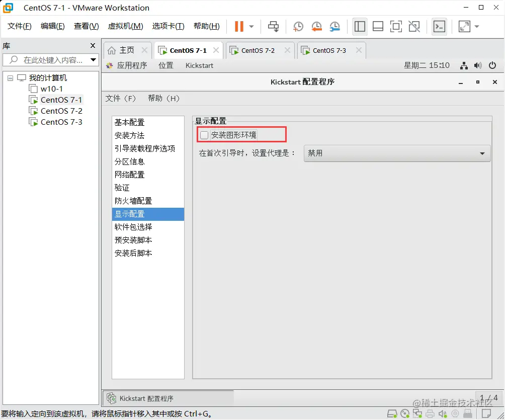This screenshot has height=420, width=505.
Task: Click the Kickstart item in the top panel
Action: [x=199, y=66]
